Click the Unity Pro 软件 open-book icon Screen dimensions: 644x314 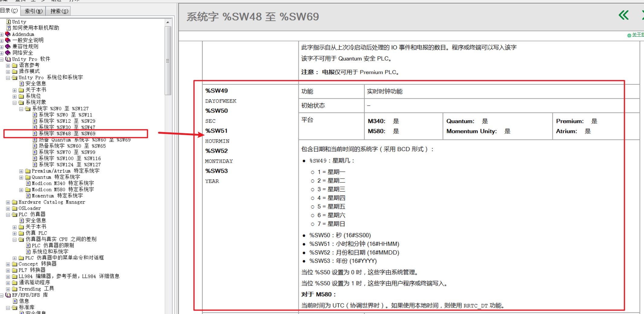[x=8, y=59]
